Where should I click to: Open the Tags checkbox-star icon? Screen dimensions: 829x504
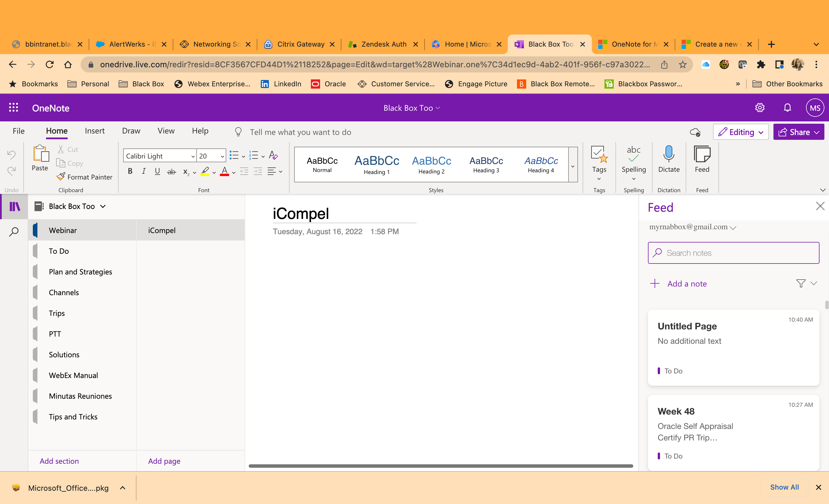[x=599, y=154]
